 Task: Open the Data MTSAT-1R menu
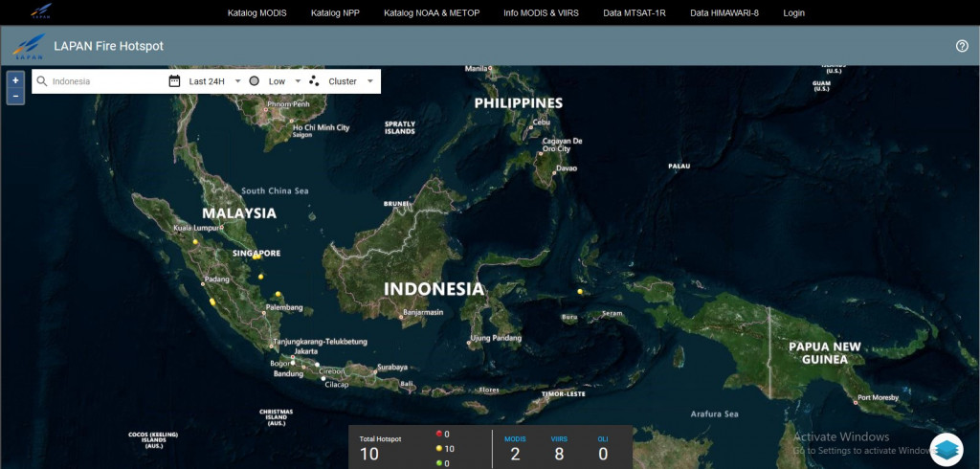635,12
